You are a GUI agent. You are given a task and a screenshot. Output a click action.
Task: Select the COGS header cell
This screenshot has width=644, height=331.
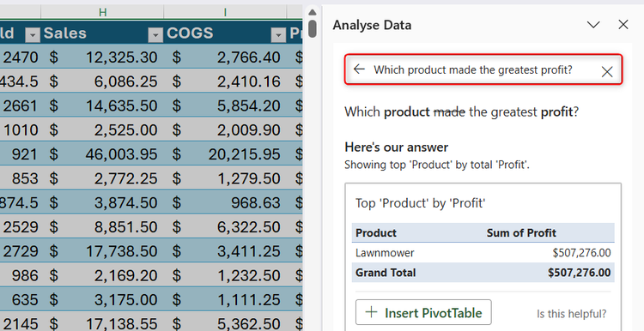[225, 33]
